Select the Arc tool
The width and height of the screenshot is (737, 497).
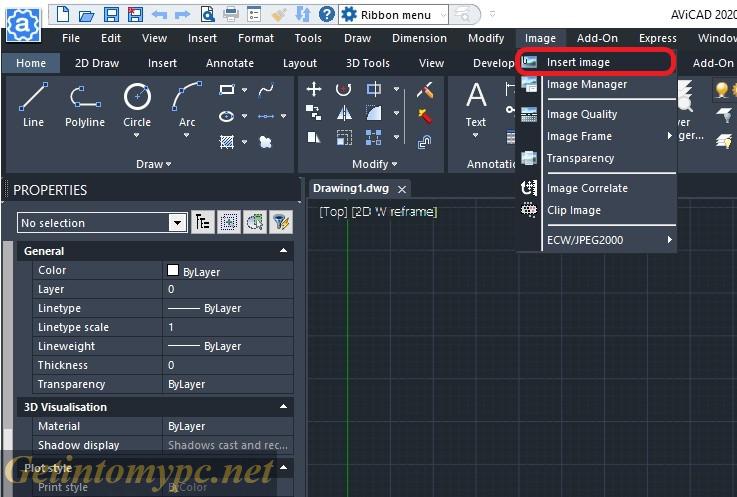(187, 104)
